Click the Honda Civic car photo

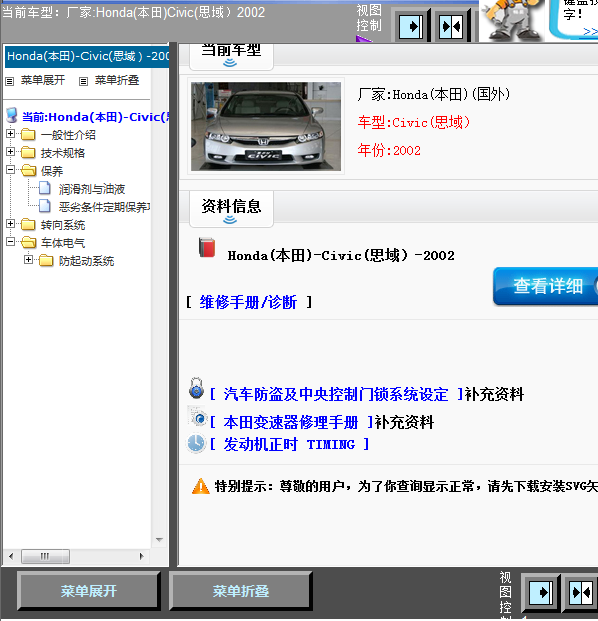point(266,126)
